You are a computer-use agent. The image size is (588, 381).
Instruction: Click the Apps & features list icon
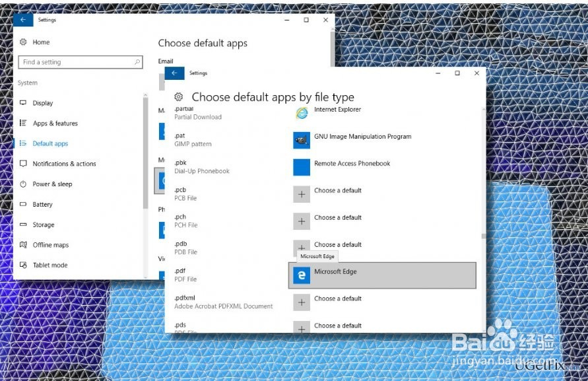23,123
